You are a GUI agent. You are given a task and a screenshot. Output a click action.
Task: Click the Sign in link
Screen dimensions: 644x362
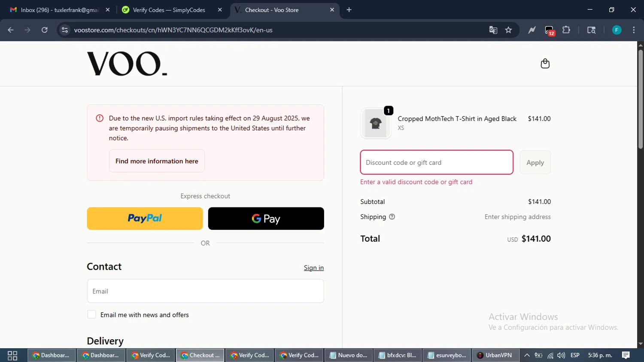click(314, 268)
